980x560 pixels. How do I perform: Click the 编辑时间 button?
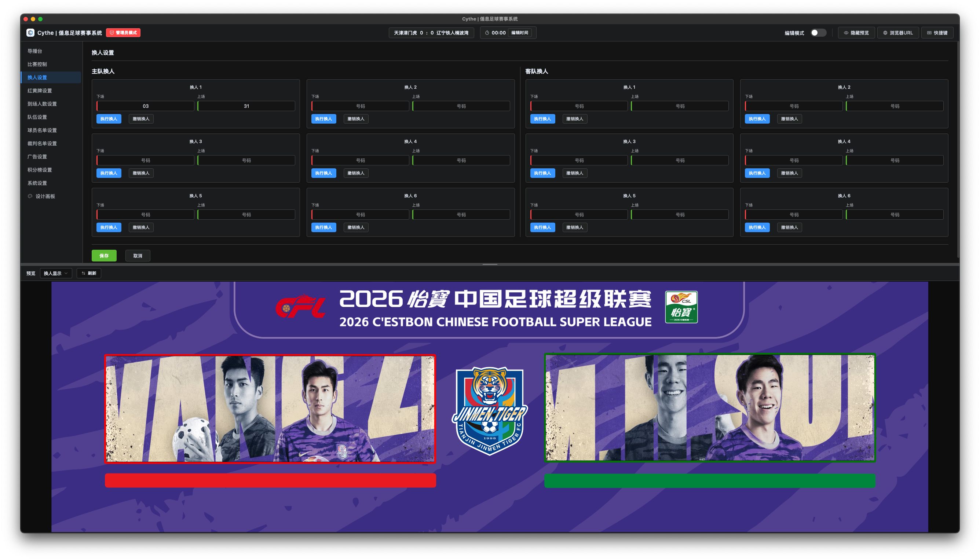click(520, 33)
